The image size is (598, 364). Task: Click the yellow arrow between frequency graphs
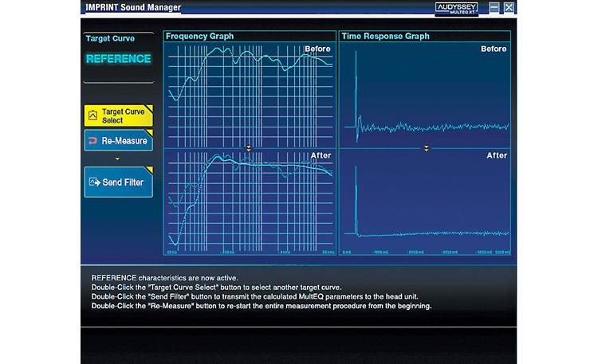[x=249, y=148]
